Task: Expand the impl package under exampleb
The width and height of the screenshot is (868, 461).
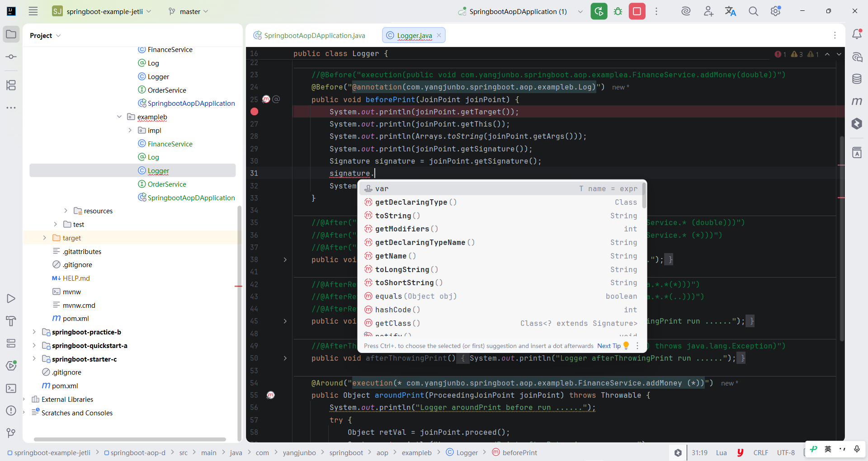Action: click(130, 130)
